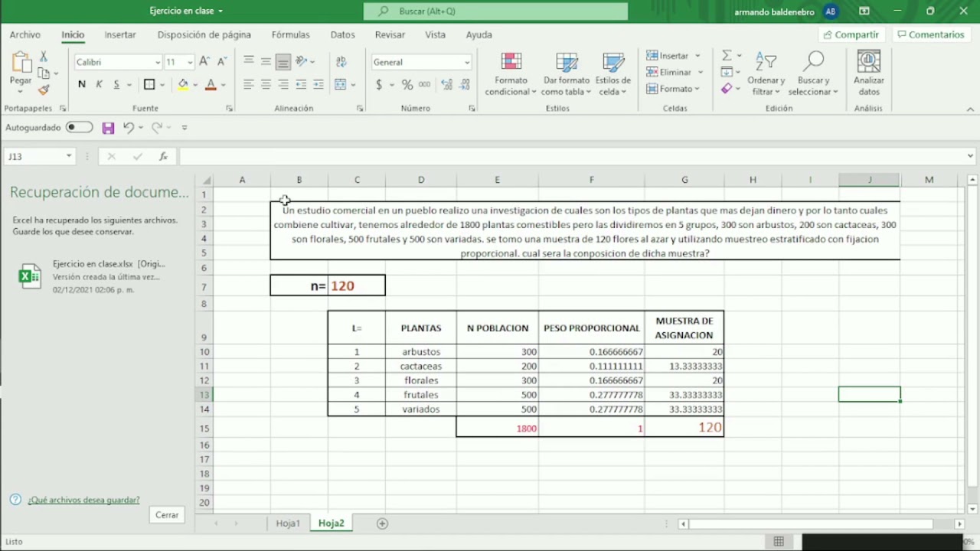Click the Compartir button
The width and height of the screenshot is (980, 551).
[851, 34]
